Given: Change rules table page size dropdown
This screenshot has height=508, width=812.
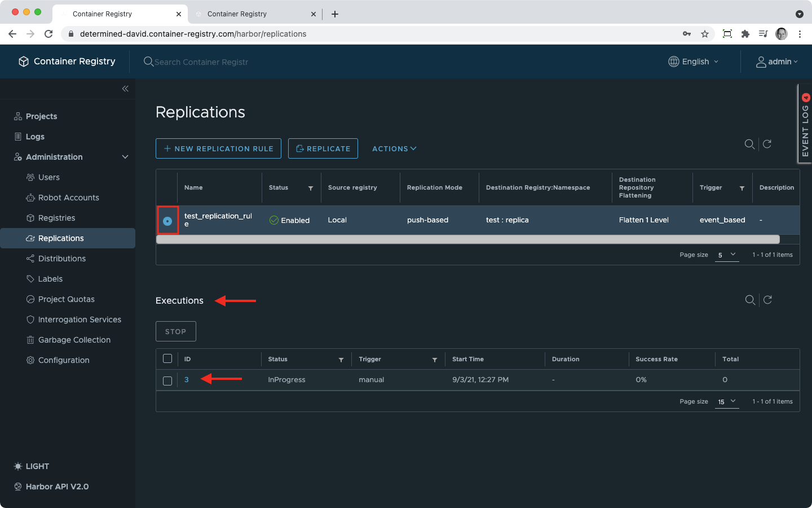Looking at the screenshot, I should coord(727,255).
